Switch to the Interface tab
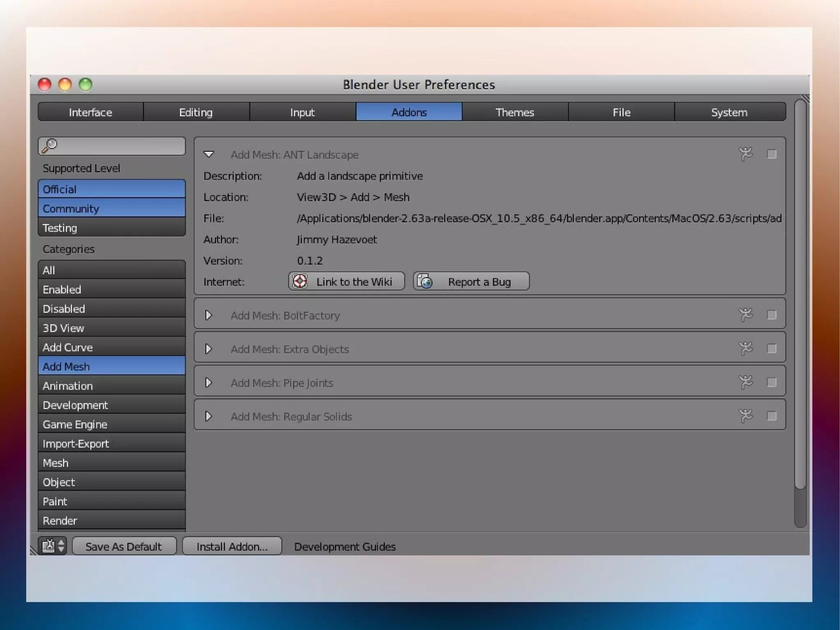Screen dimensions: 840x630 (x=91, y=112)
